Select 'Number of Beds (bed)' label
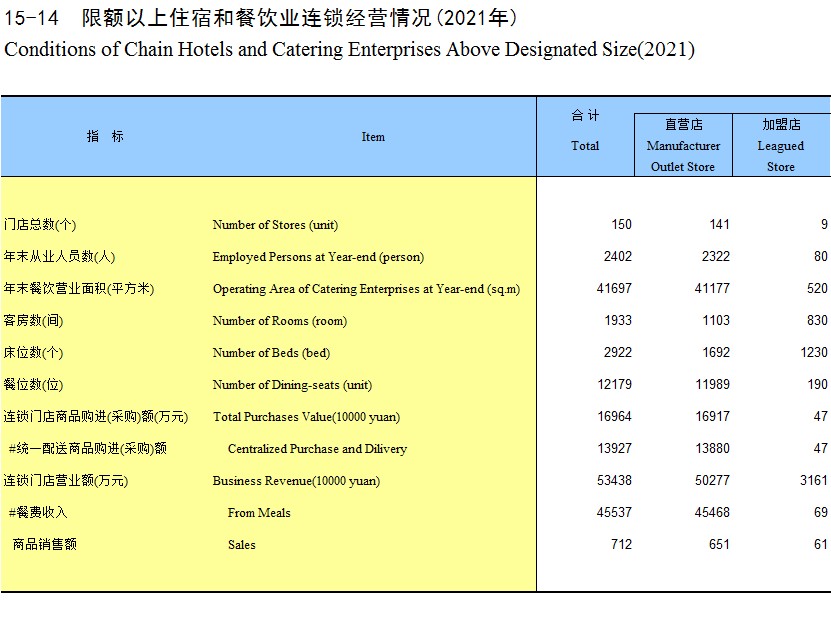Screen dimensions: 831x625 tap(271, 353)
